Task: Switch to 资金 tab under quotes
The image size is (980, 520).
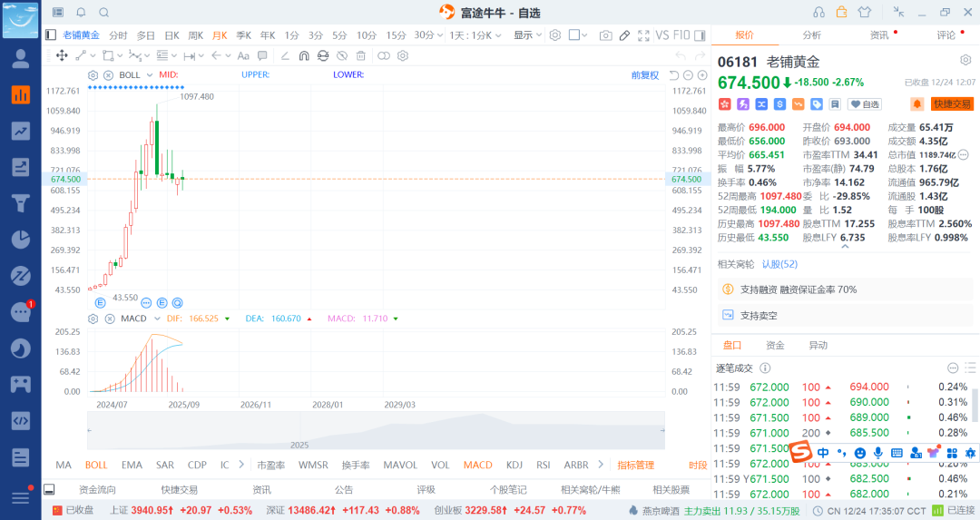Action: 775,345
